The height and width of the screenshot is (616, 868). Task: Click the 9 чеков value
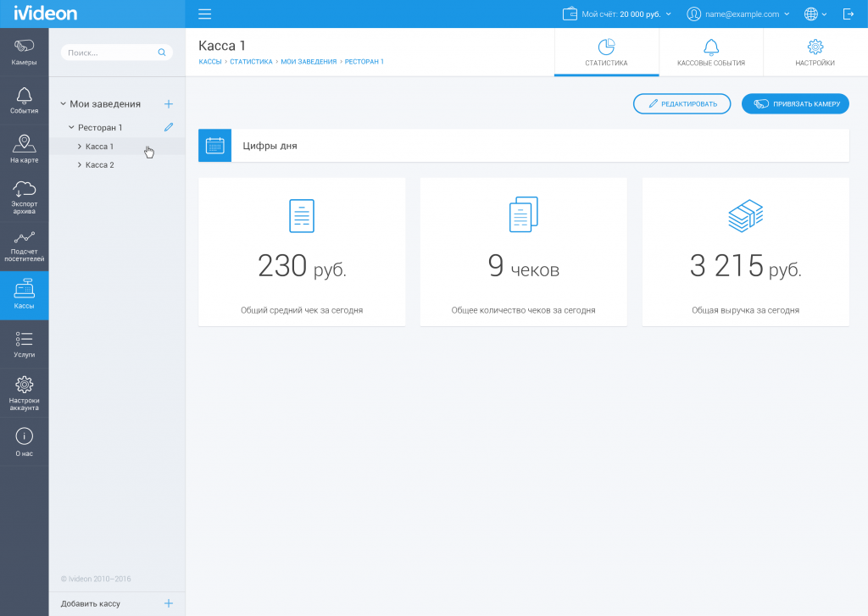524,266
